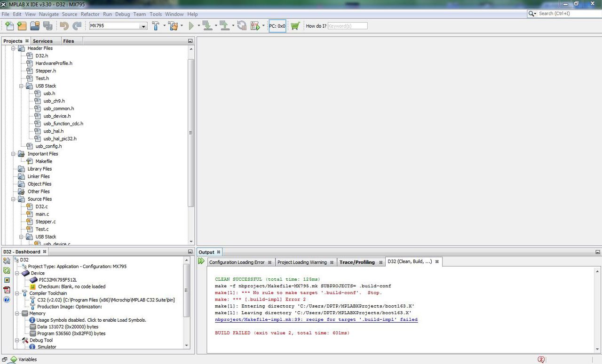Open the Refactor menu
Viewport: 602px width, 364px height.
click(x=90, y=14)
